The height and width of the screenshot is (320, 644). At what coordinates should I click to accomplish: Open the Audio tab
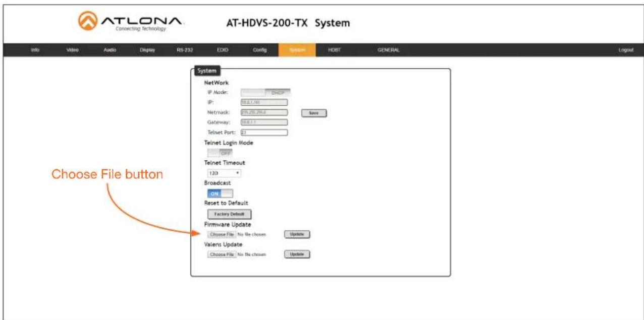(x=111, y=50)
